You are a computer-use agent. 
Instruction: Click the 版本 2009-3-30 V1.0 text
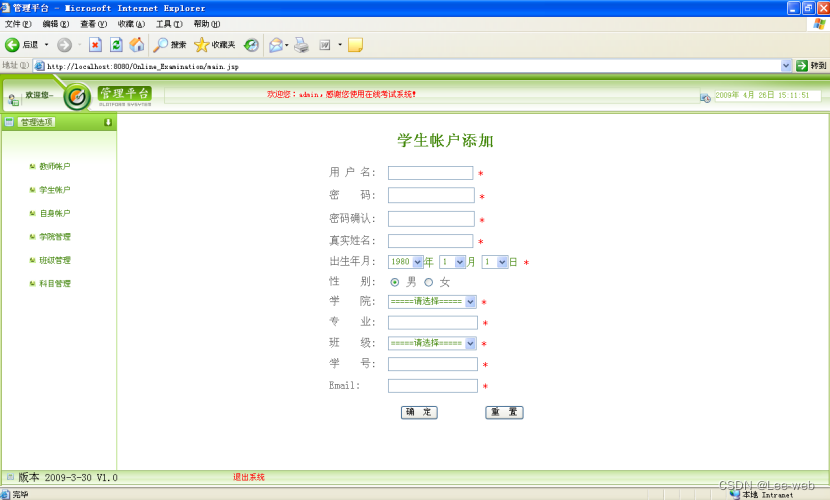[x=68, y=477]
